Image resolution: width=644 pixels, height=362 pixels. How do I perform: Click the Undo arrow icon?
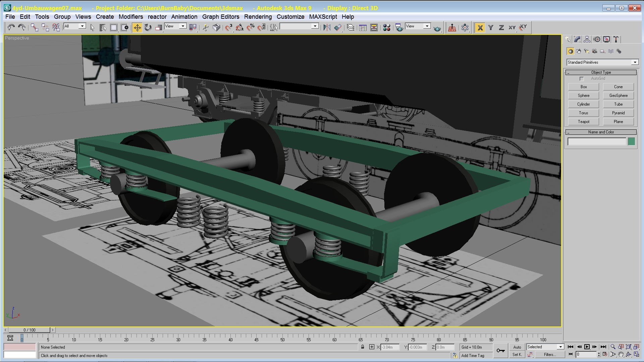[x=11, y=27]
